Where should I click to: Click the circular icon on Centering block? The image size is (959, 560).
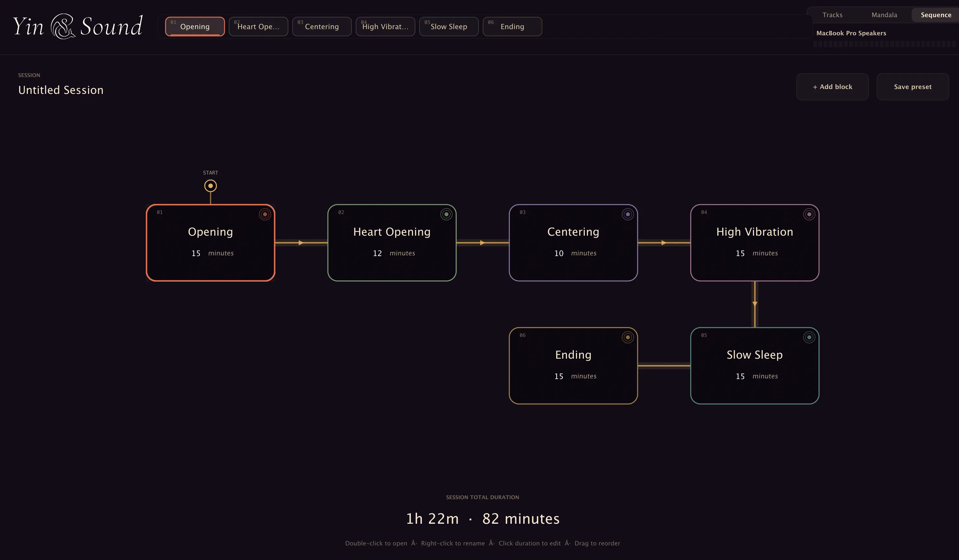pyautogui.click(x=628, y=214)
